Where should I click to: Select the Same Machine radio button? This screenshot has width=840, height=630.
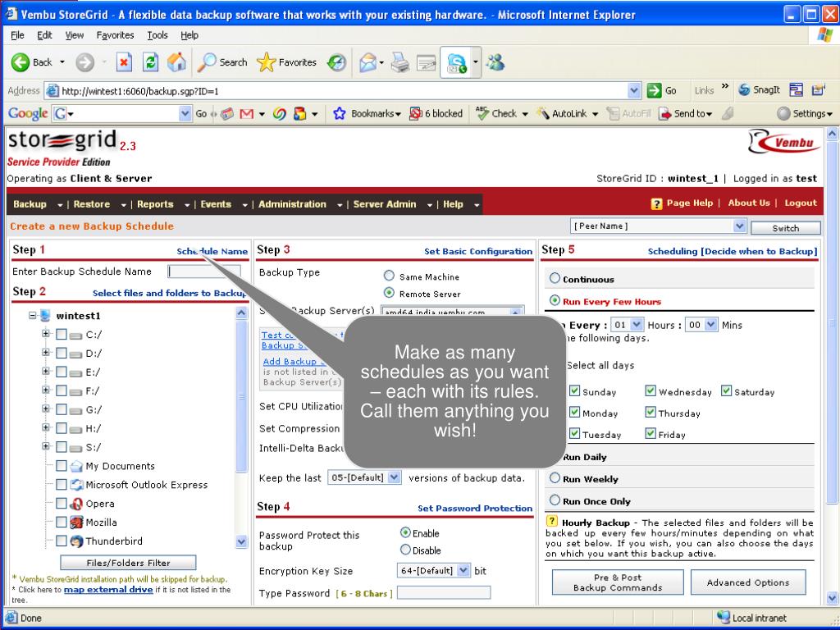390,276
